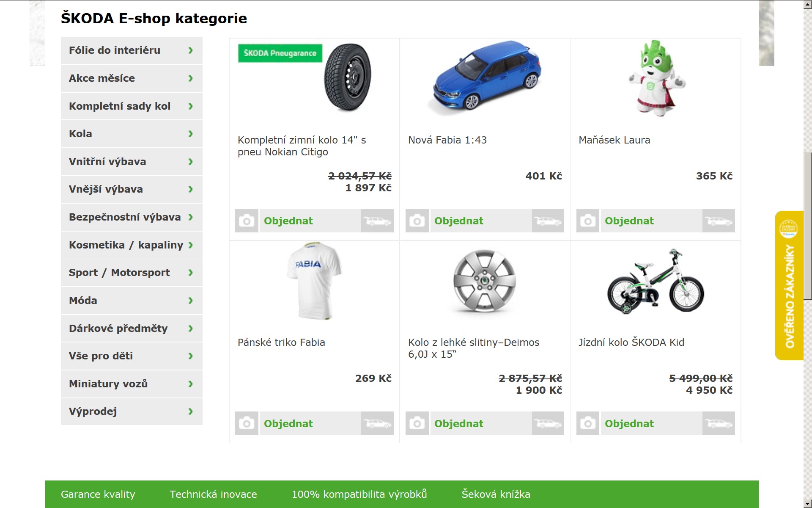Expand Bezpečnostní výbava chevron arrow
Screen dimensions: 812x508
pos(190,217)
